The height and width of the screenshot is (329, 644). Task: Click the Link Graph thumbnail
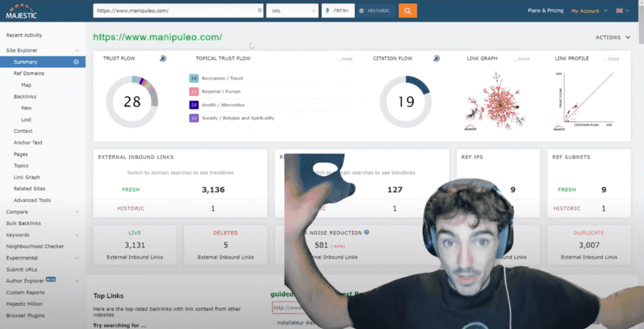click(x=496, y=101)
